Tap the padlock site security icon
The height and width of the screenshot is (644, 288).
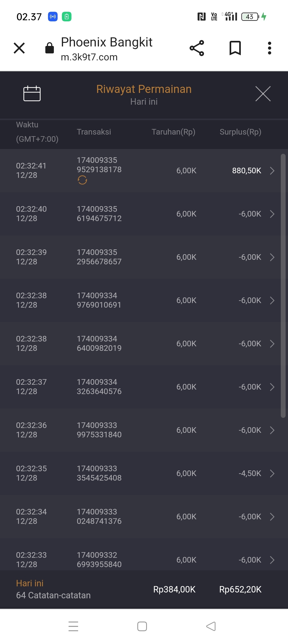click(x=50, y=48)
